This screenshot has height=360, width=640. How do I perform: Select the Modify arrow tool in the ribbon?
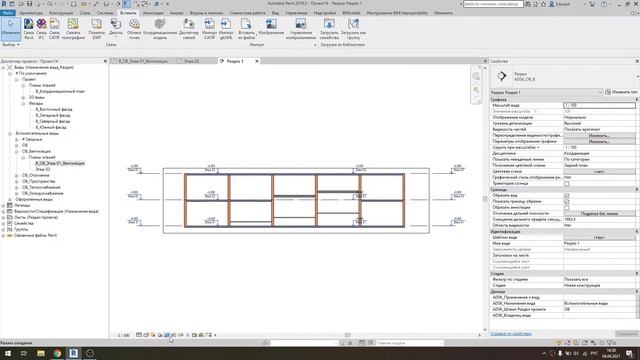pyautogui.click(x=11, y=29)
